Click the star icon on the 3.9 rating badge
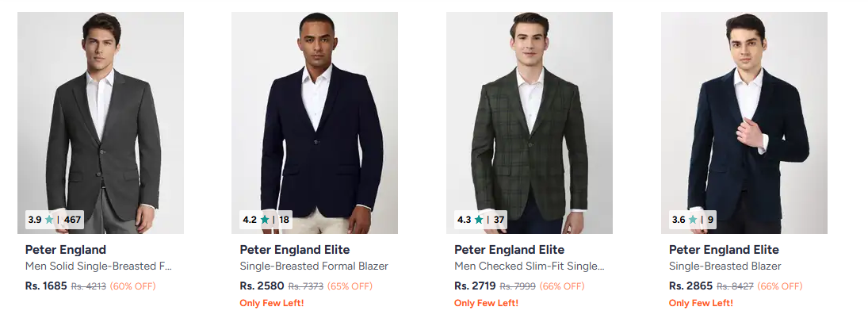The width and height of the screenshot is (868, 326). [x=49, y=220]
